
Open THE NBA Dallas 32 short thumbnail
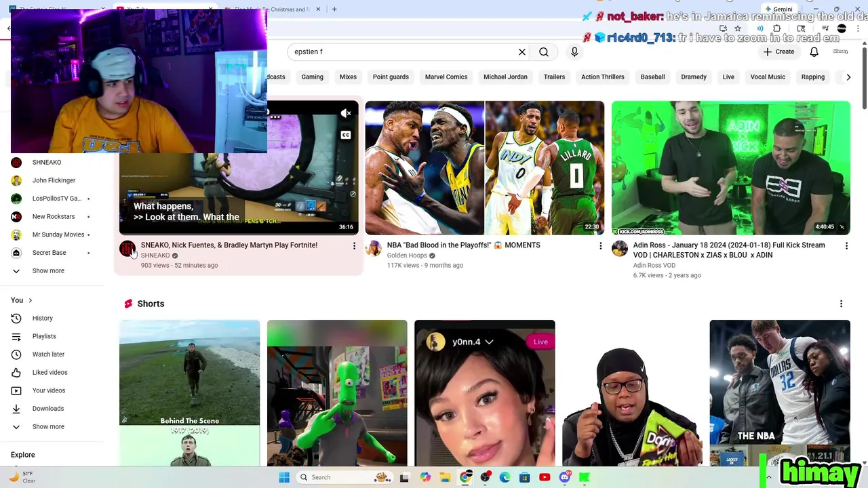click(x=780, y=393)
